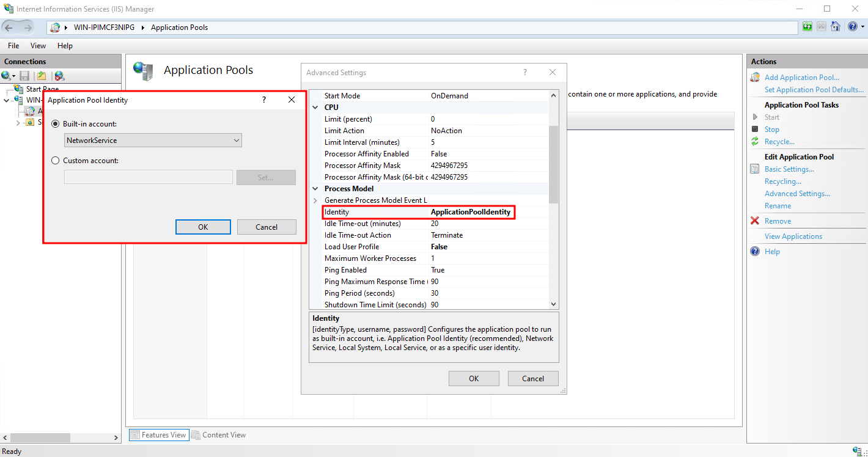Open the File menu

[13, 46]
